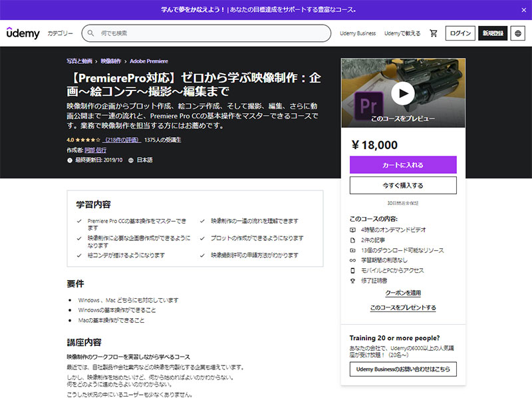Viewport: 532px width, 398px height.
Task: Click the course title heading text
Action: pyautogui.click(x=194, y=85)
